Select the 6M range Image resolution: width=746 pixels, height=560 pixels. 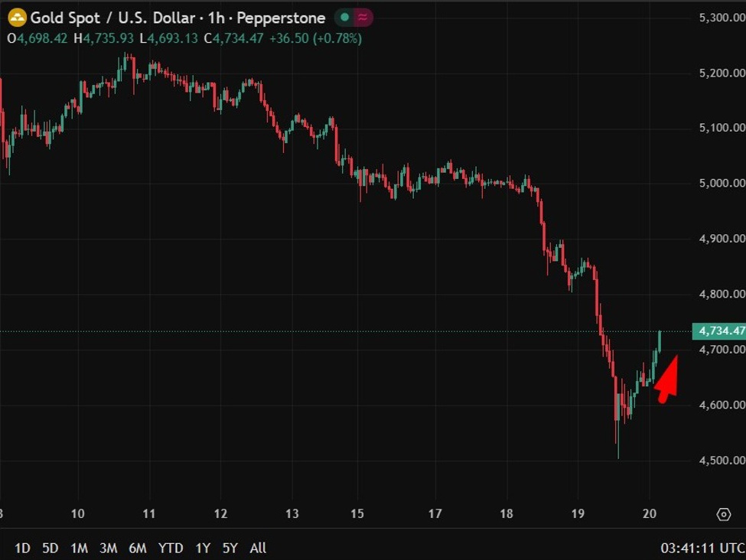pyautogui.click(x=138, y=549)
